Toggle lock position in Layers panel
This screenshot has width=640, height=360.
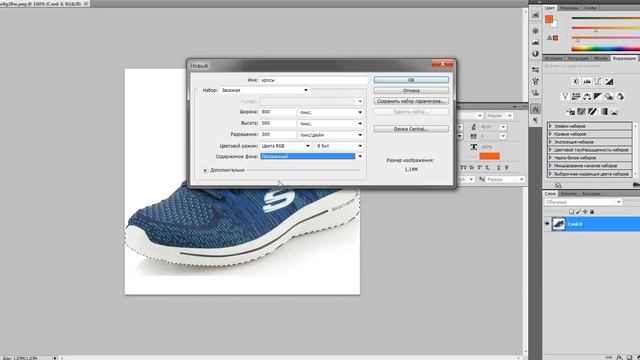(585, 212)
